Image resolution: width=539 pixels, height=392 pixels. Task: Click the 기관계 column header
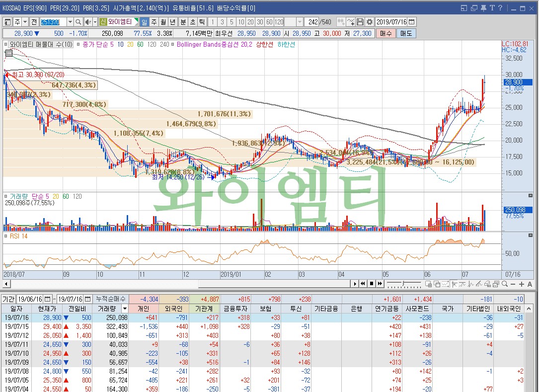click(205, 309)
